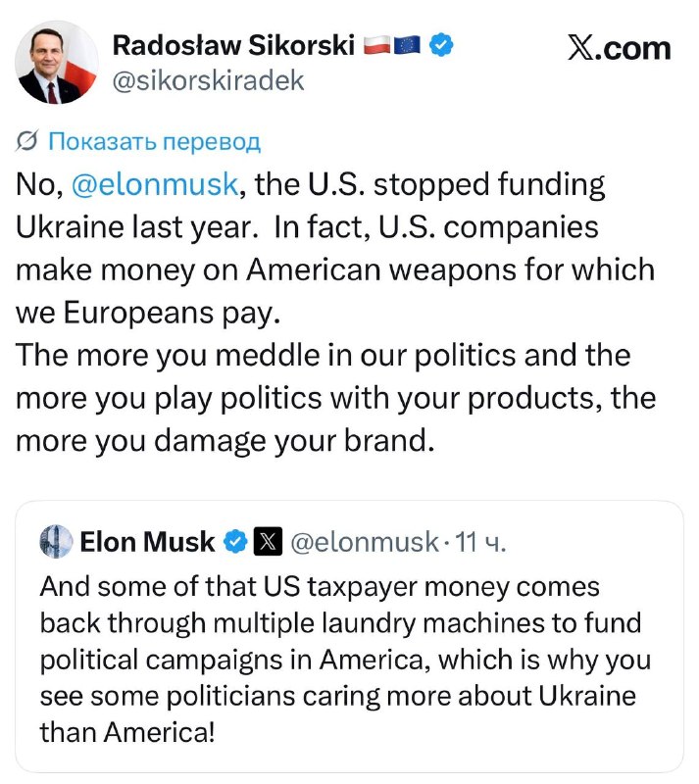Click the X.com logo watermark
Screen dimensions: 699x784
[619, 48]
